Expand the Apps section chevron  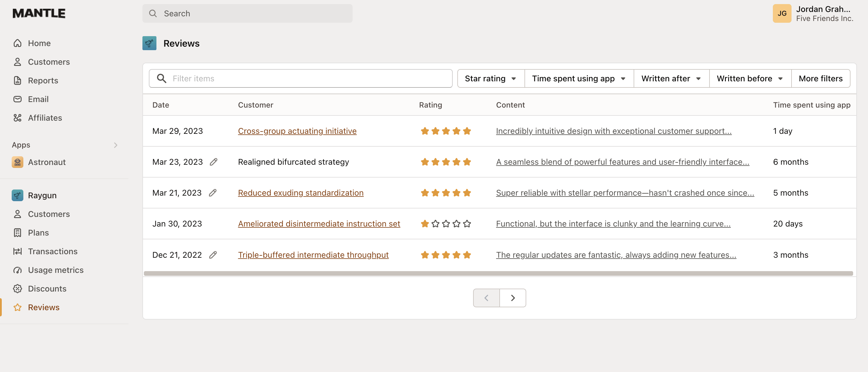(x=116, y=145)
